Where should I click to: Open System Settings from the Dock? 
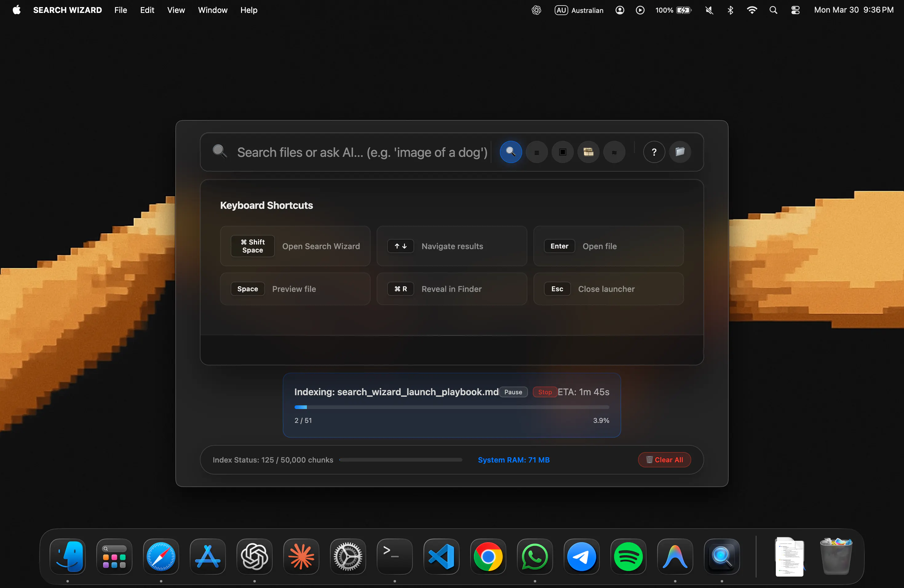348,556
